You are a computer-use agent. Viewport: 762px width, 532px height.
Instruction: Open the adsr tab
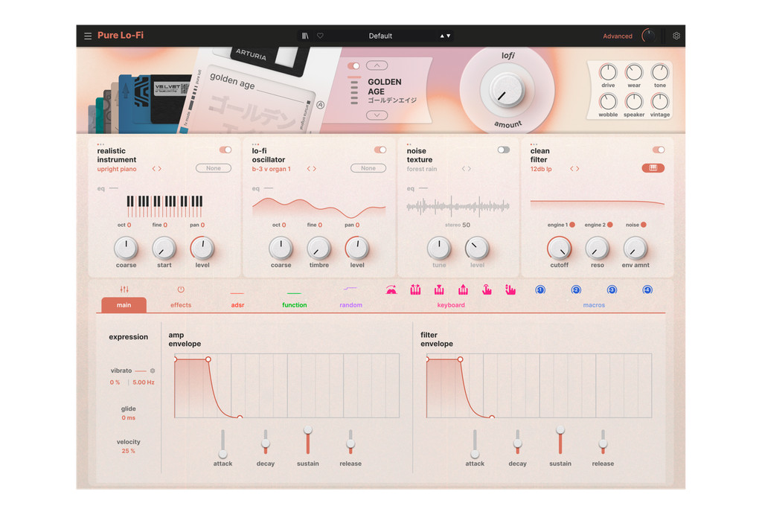pos(237,305)
